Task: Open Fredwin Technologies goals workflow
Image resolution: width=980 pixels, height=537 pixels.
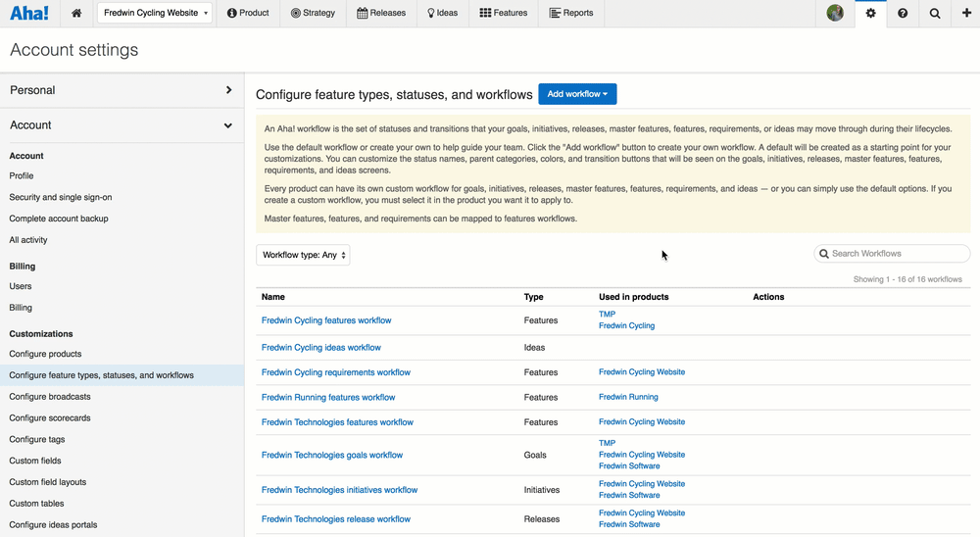Action: click(332, 455)
